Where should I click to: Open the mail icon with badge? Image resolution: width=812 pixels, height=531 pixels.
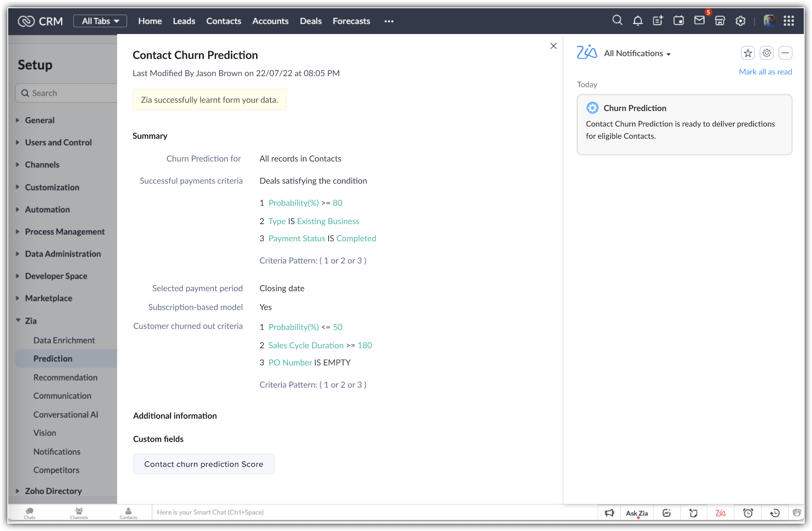coord(699,20)
